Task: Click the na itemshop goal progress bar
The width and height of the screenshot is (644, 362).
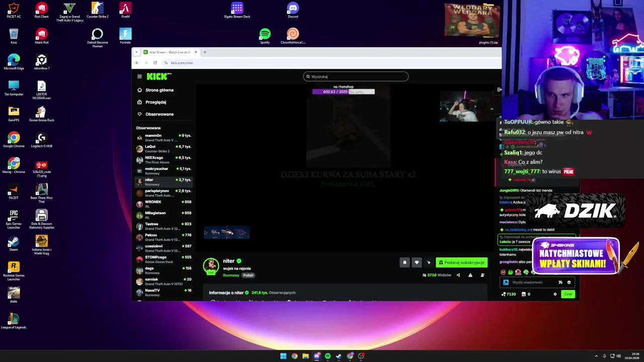Action: 343,92
